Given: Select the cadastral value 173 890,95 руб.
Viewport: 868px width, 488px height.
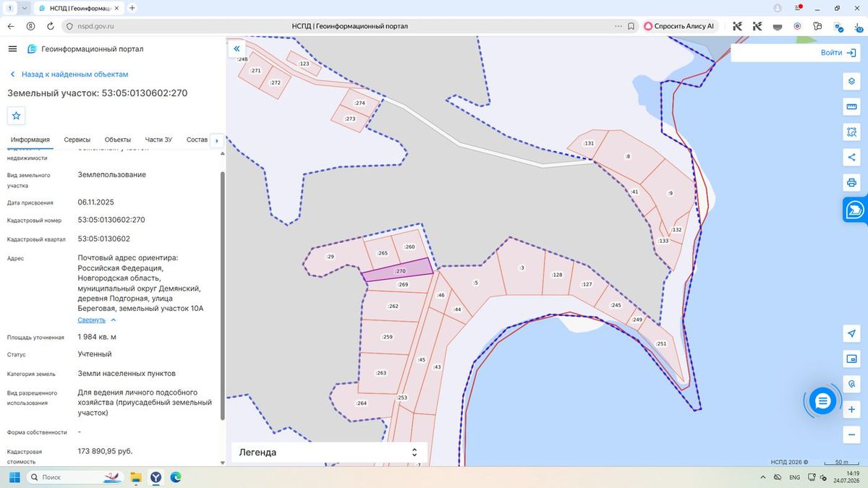Looking at the screenshot, I should coord(105,451).
